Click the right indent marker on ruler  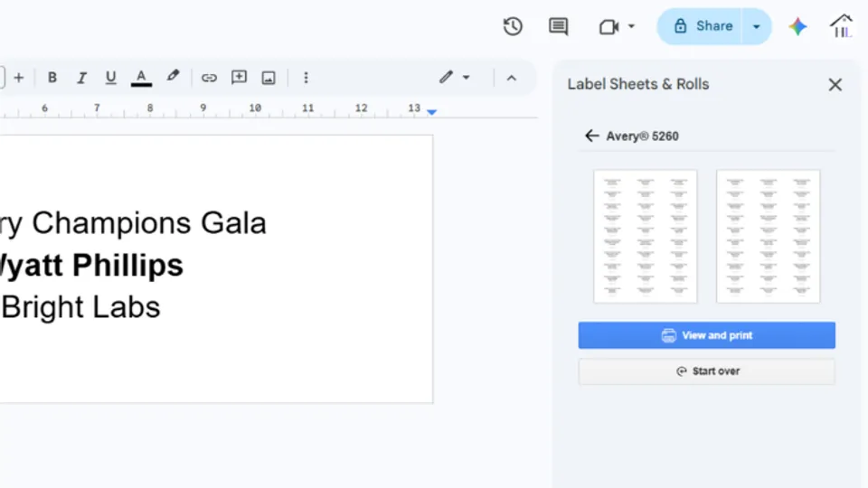432,112
